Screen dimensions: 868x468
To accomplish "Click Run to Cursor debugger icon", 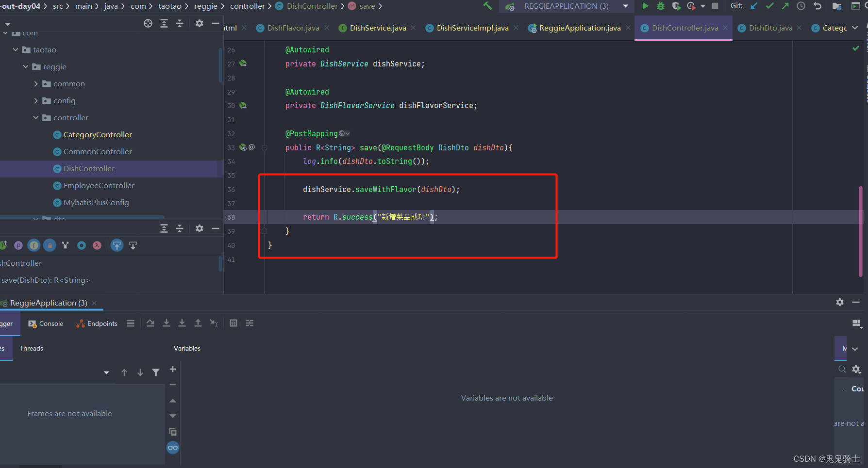I will click(214, 323).
